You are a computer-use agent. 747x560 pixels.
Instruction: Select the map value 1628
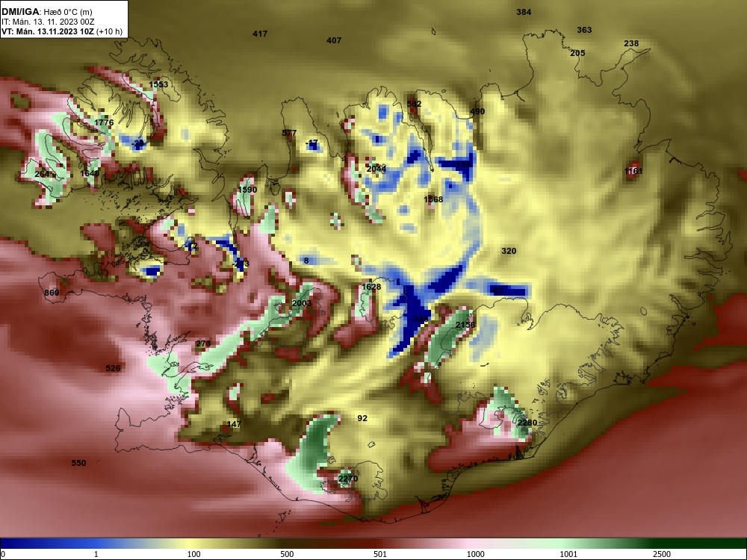coord(371,287)
